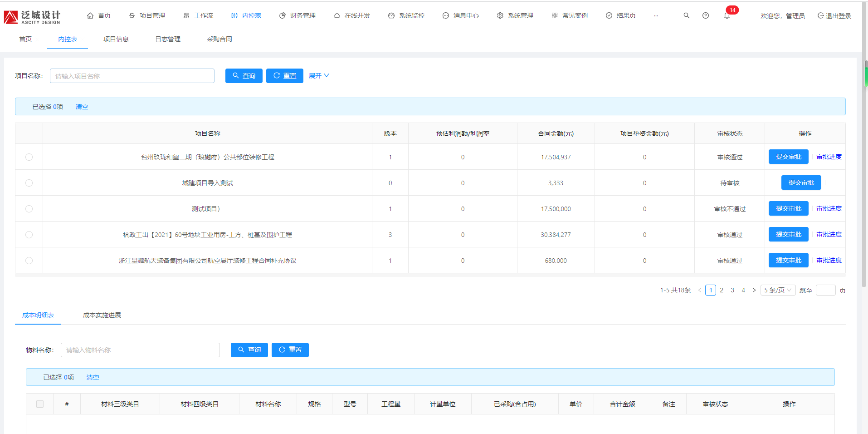View 审批进度 for 浙江星耀航天 project
868x434 pixels.
click(x=829, y=260)
